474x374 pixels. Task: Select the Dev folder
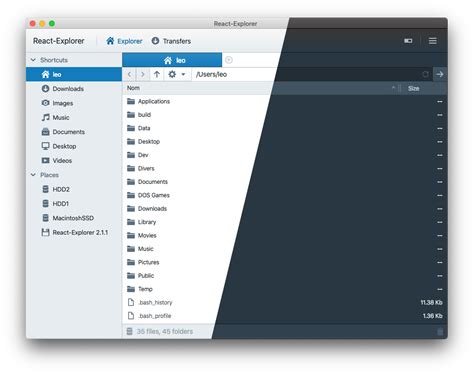point(285,155)
